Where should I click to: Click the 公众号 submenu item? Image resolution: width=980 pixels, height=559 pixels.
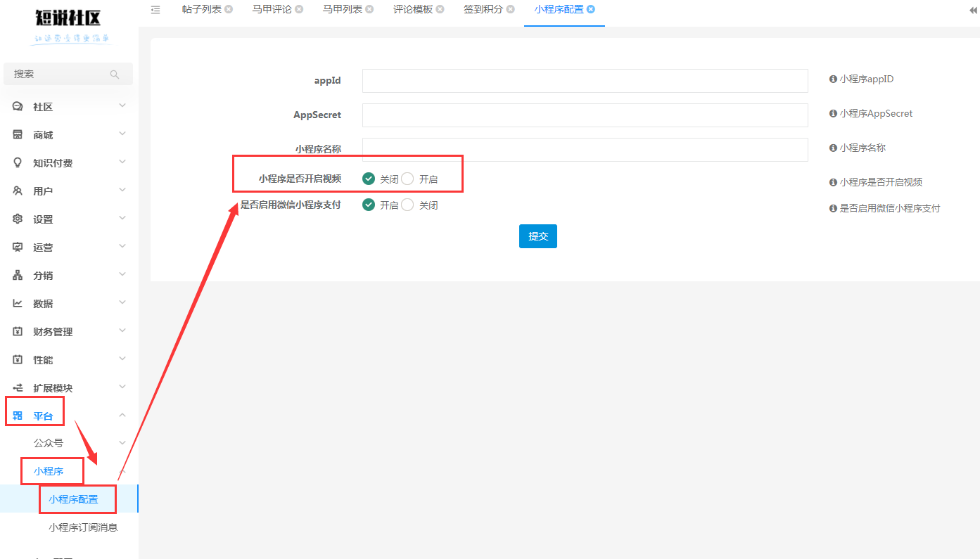click(x=49, y=443)
